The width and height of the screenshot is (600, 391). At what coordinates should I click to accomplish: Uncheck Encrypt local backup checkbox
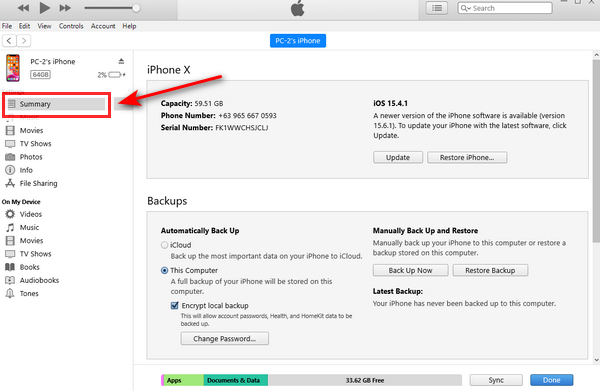coord(174,305)
